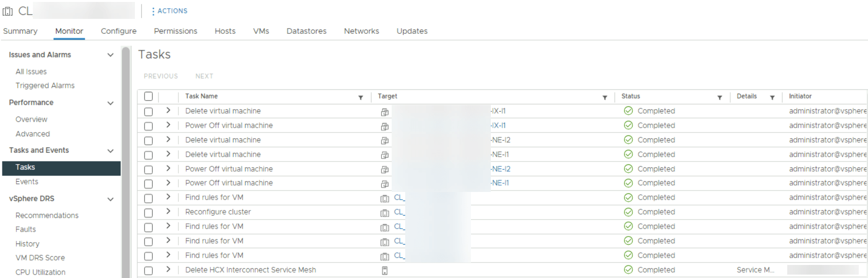
Task: Click the target icon in Delete HCX Interconnect row
Action: tap(384, 271)
